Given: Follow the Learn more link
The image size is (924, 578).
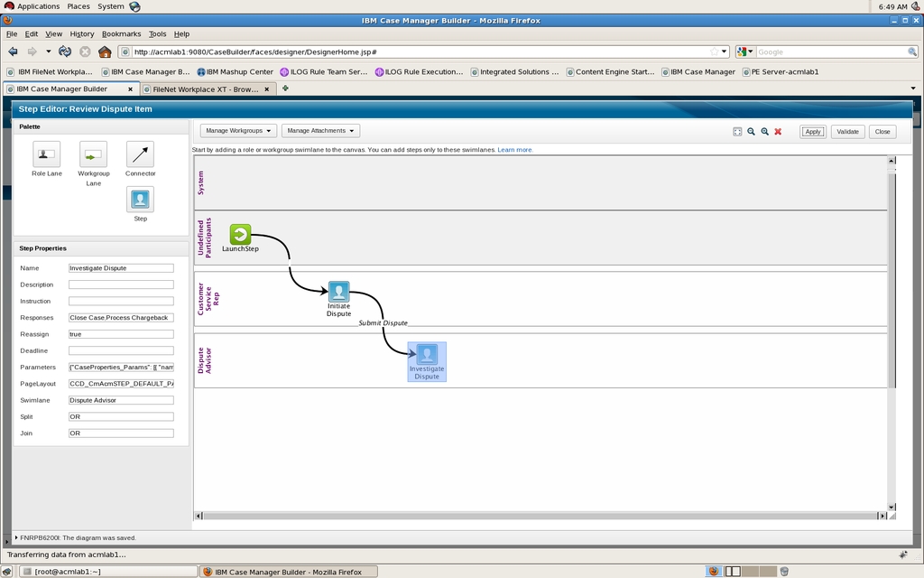Looking at the screenshot, I should point(515,150).
